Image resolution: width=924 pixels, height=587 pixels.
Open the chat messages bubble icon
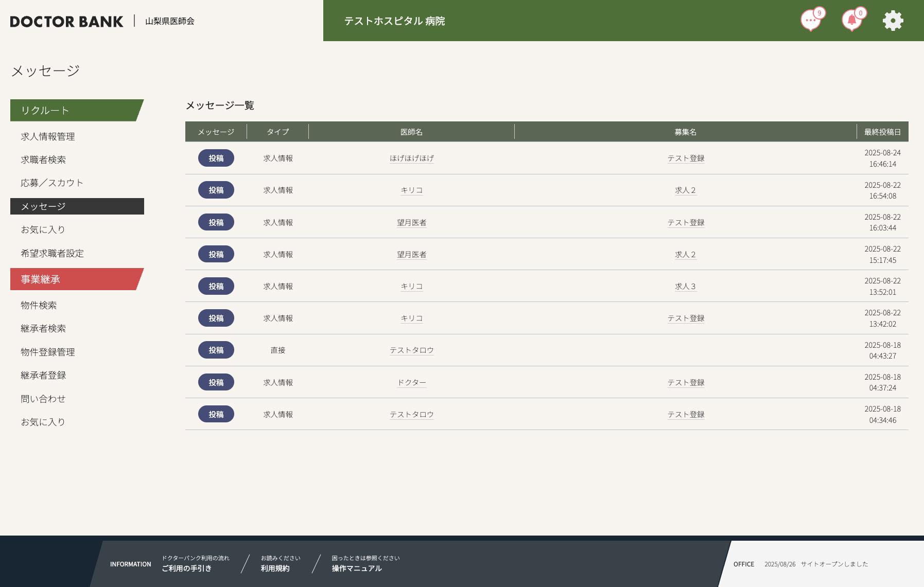810,21
